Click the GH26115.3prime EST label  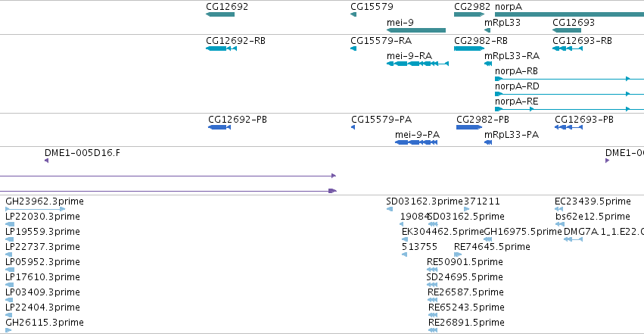(45, 323)
